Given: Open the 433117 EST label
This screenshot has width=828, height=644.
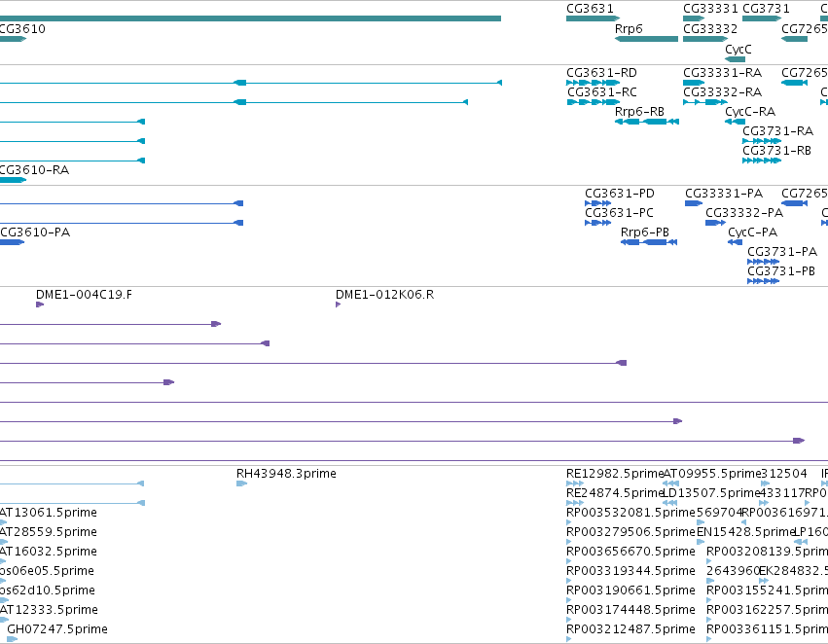Looking at the screenshot, I should click(x=782, y=493).
